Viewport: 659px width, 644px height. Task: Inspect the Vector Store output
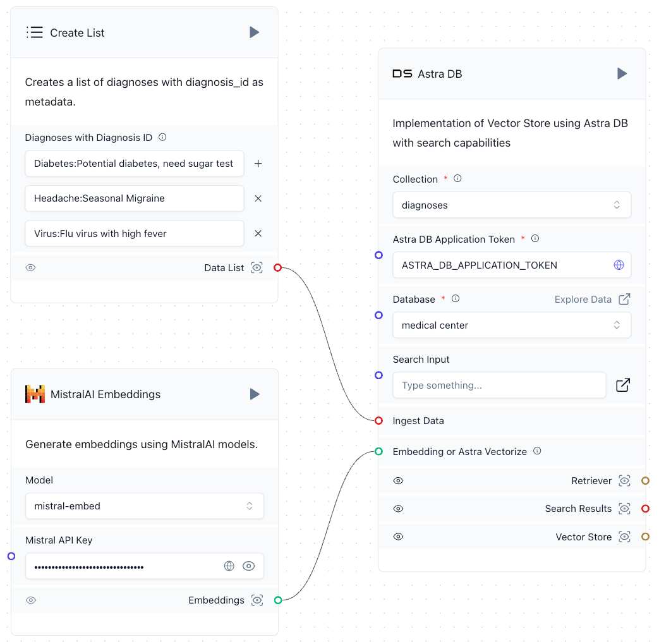(x=624, y=537)
